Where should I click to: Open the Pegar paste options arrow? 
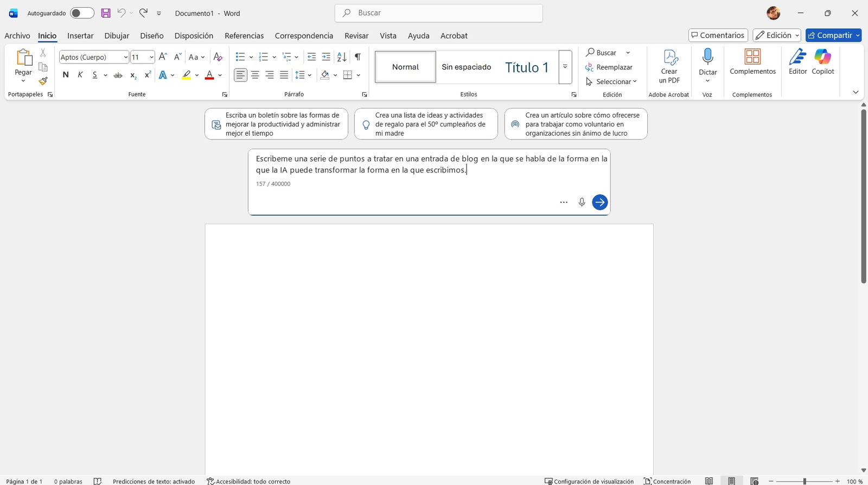(x=23, y=81)
